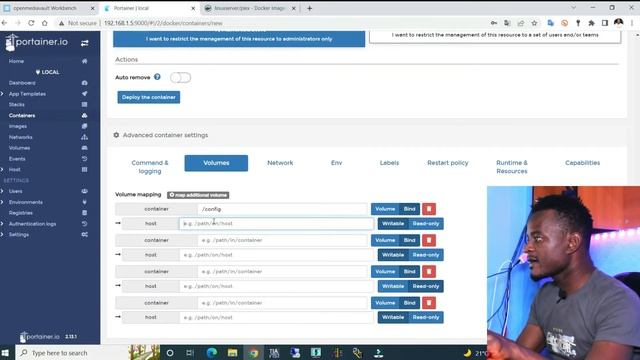Expand Authentication logs sidebar chevron
This screenshot has width=640, height=360.
click(2, 224)
